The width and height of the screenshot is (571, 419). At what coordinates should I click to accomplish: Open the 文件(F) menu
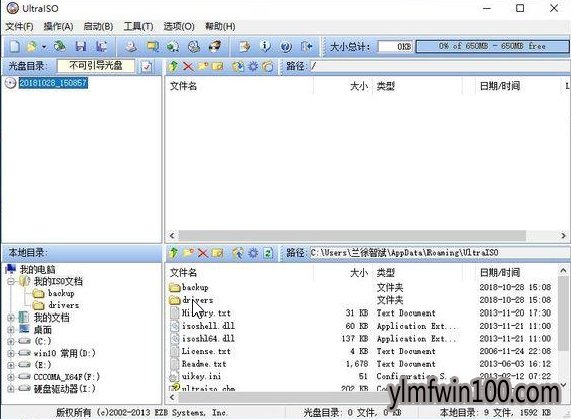click(19, 27)
